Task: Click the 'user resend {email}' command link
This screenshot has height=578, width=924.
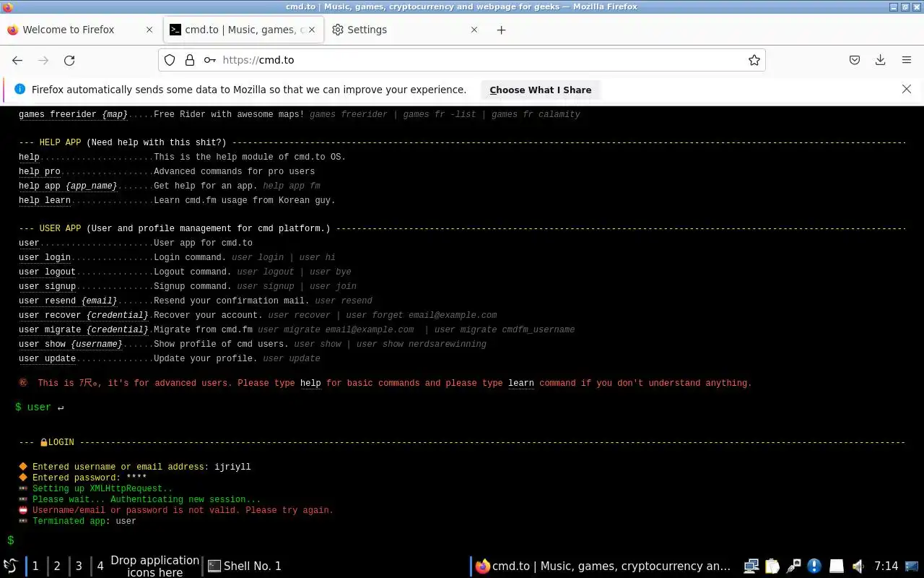Action: (68, 301)
